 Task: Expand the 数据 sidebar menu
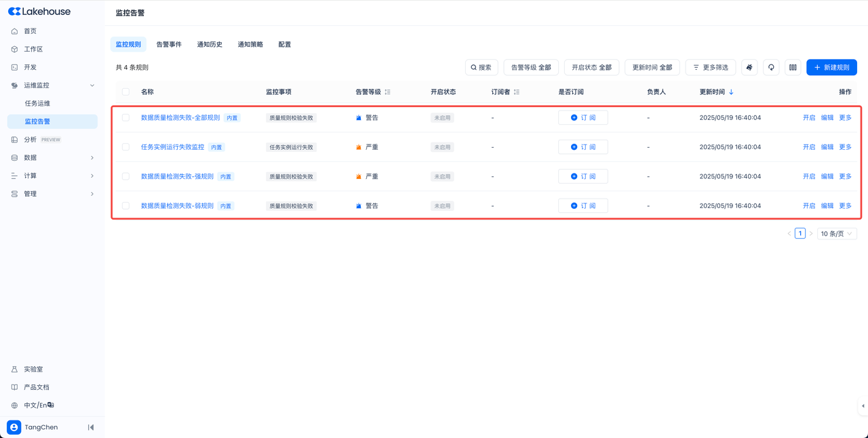click(52, 157)
